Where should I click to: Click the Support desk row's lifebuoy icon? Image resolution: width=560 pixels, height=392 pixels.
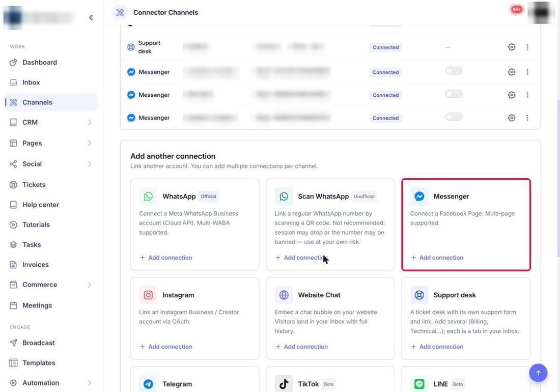pos(131,47)
